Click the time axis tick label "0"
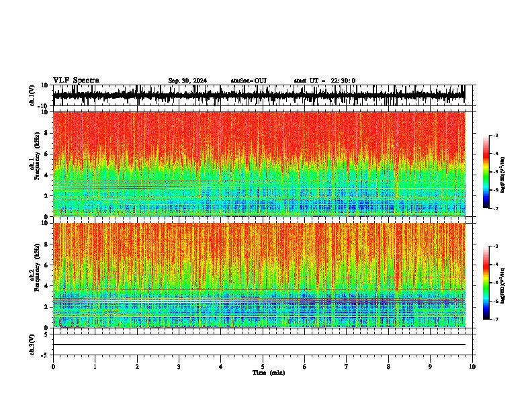 coord(53,367)
